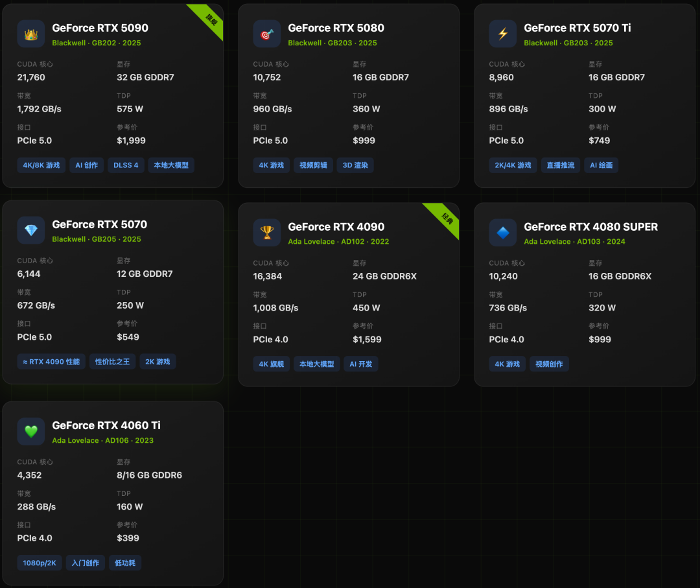Screen dimensions: 700x588
Task: Click the 视频剪辑 tag on RTX 5080
Action: (313, 165)
